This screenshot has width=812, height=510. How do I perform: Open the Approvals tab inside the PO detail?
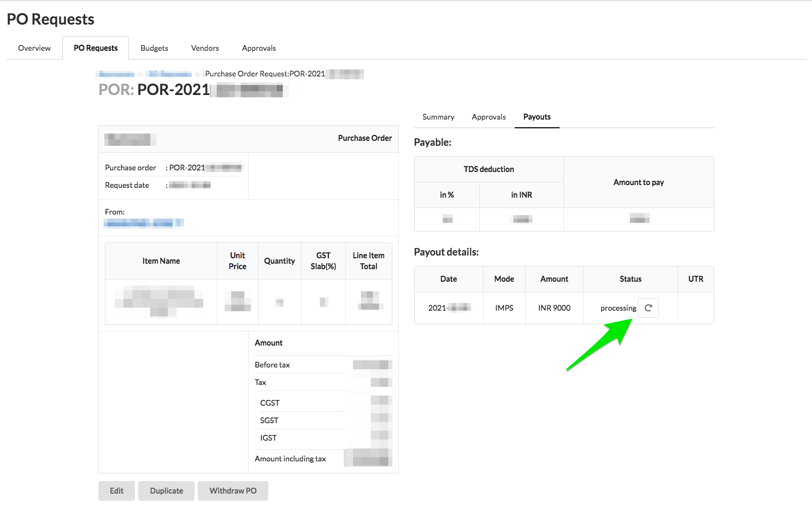pyautogui.click(x=488, y=116)
